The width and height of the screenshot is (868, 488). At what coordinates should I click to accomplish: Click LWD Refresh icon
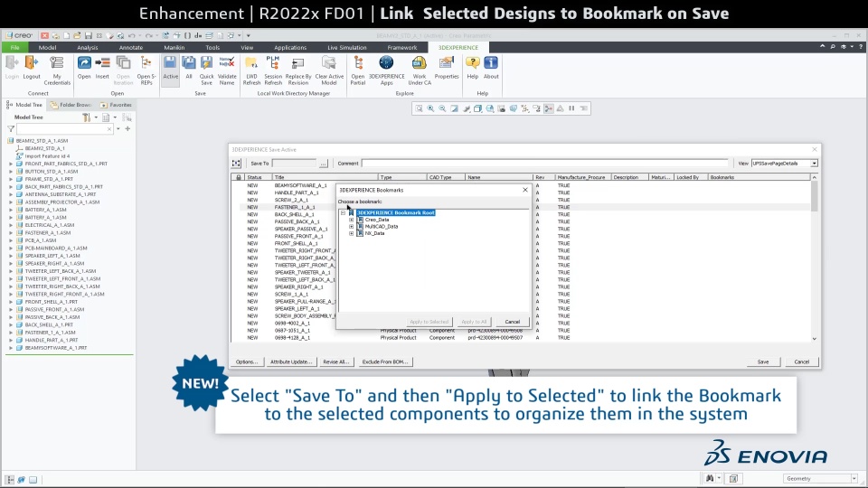click(x=251, y=70)
